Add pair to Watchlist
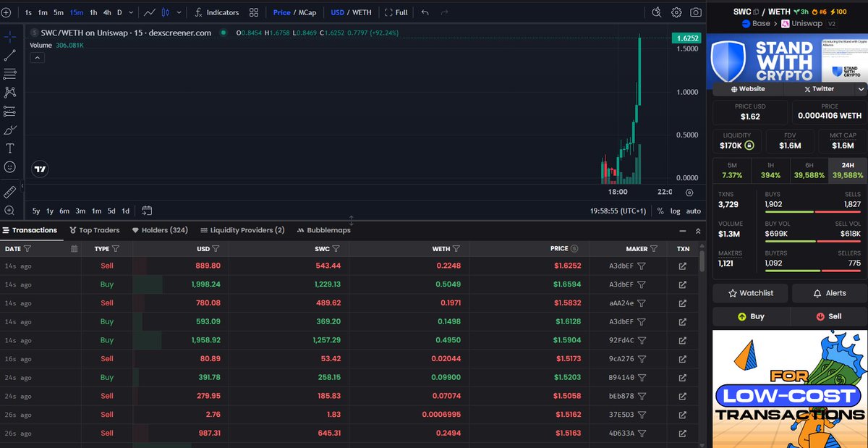 [750, 293]
